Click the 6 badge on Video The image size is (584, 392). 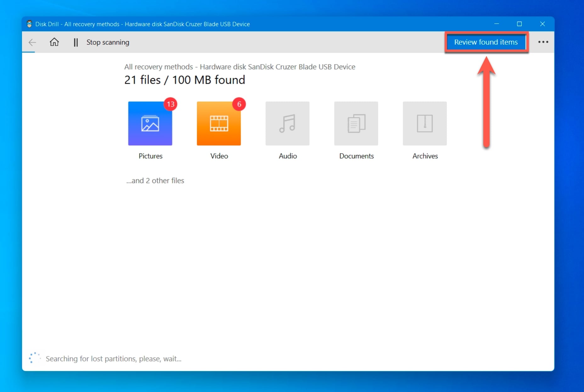click(x=239, y=104)
